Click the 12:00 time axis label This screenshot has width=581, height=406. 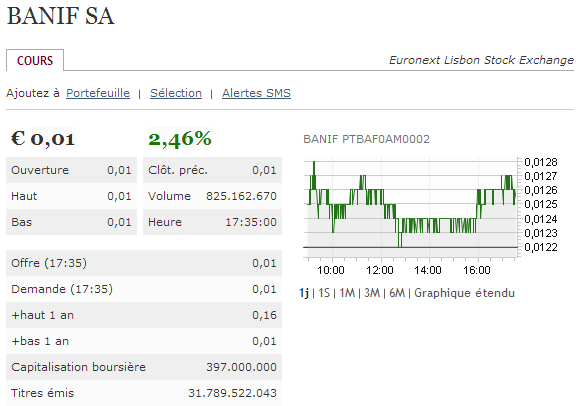(x=380, y=270)
